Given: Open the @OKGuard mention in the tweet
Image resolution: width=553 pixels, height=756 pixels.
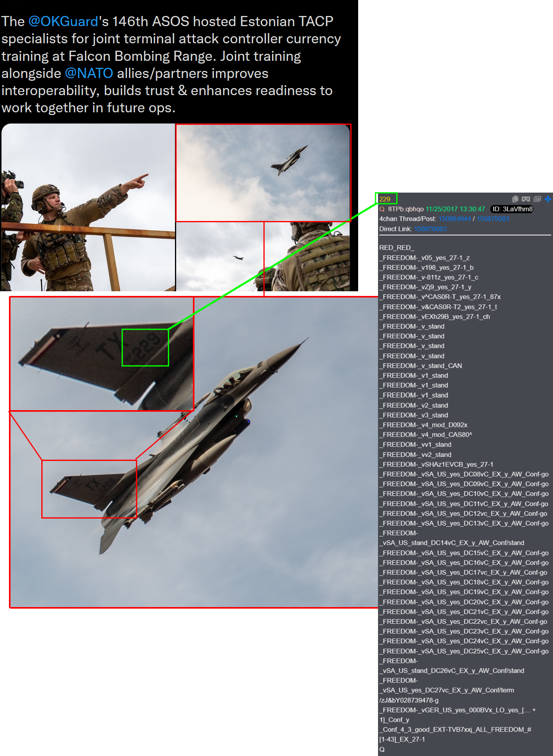Looking at the screenshot, I should coord(63,21).
